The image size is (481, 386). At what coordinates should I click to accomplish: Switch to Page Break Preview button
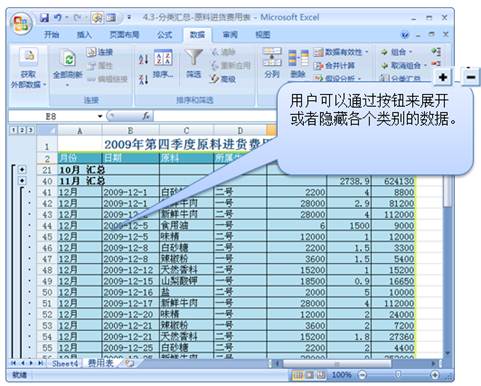tap(321, 375)
